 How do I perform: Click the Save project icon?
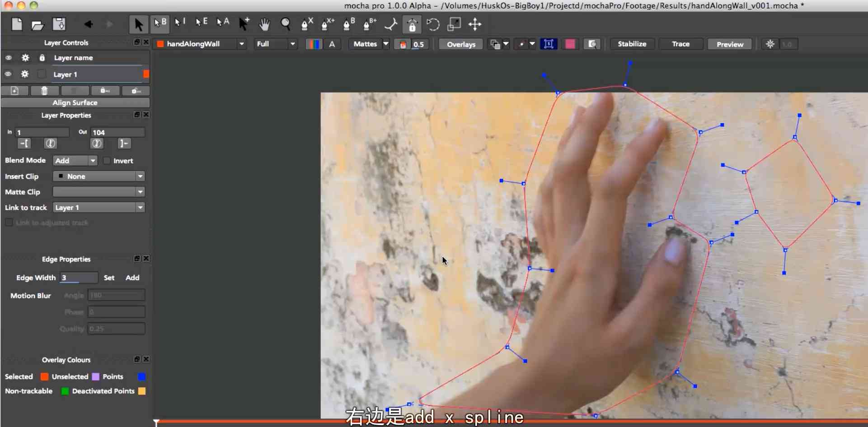pos(59,24)
